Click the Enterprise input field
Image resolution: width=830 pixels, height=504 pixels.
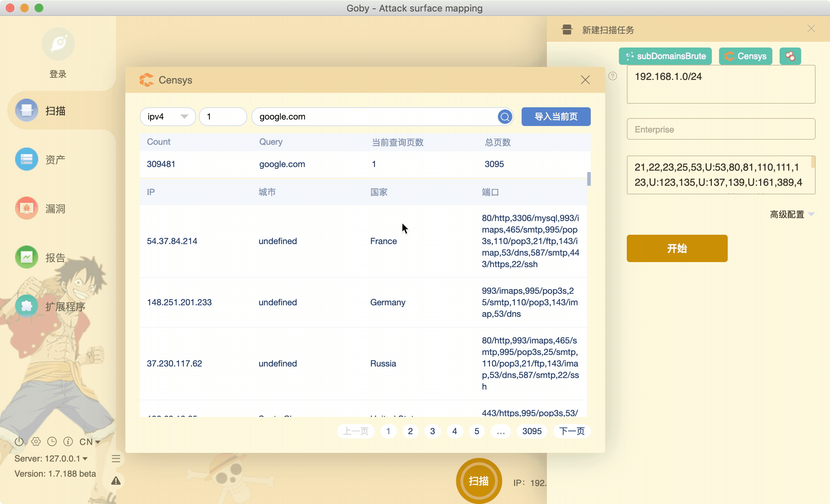pos(721,129)
